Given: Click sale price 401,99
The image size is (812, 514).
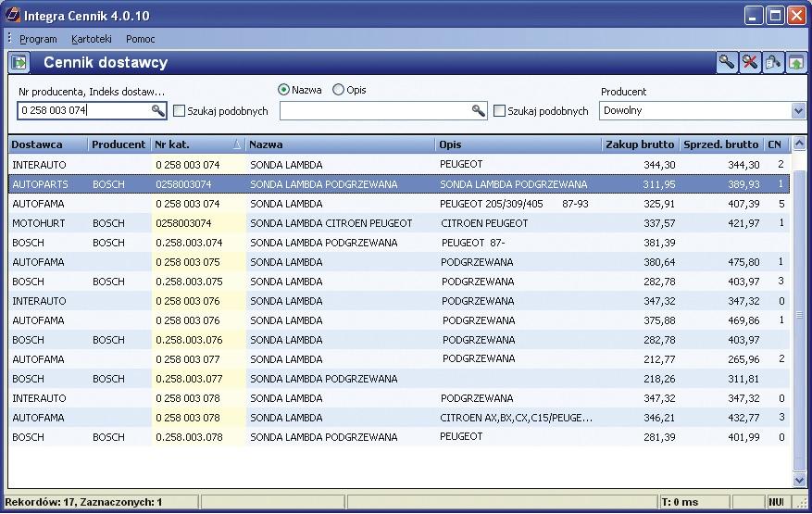Looking at the screenshot, I should pos(743,437).
